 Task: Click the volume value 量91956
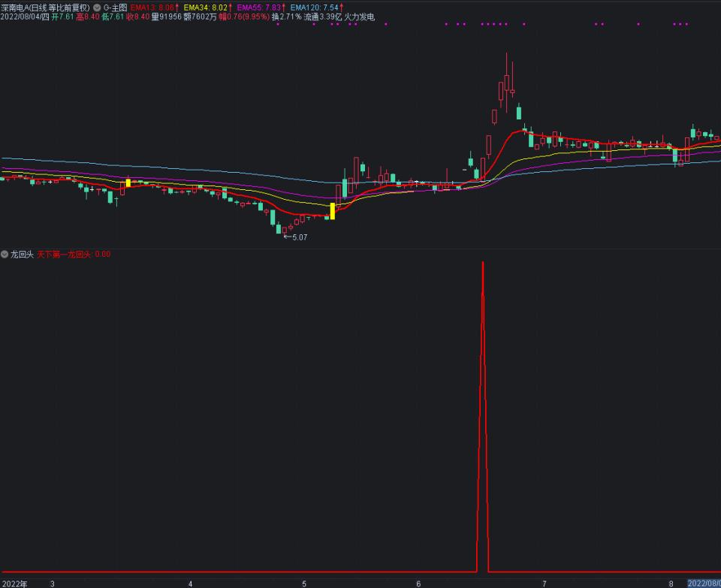167,17
